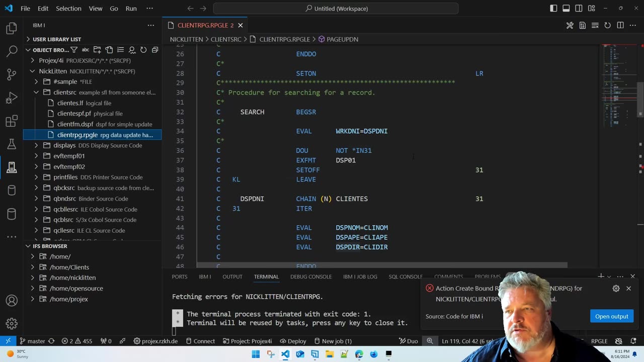Collapse NickLitten filter node
The width and height of the screenshot is (644, 362).
(x=33, y=71)
